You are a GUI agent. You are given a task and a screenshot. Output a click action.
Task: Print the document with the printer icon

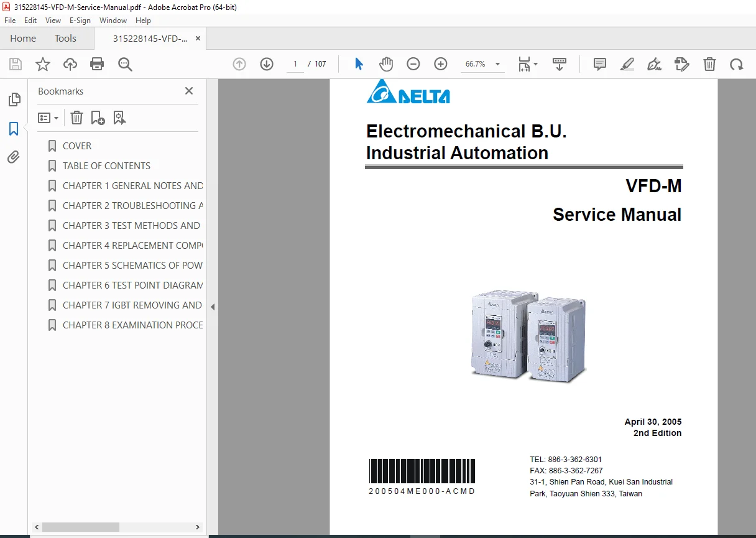tap(97, 64)
